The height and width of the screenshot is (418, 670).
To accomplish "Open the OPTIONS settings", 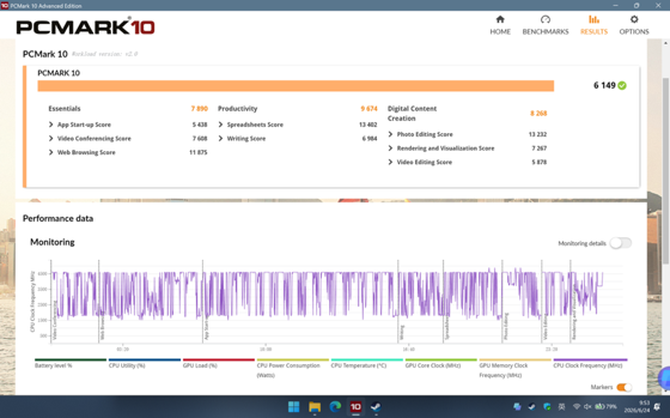I will coord(634,25).
